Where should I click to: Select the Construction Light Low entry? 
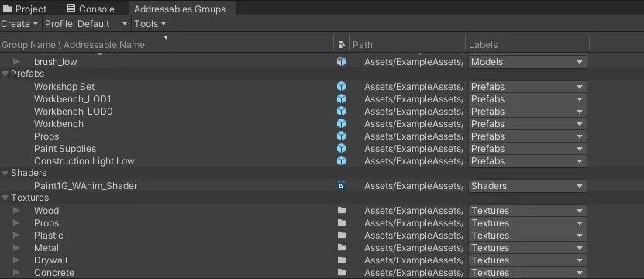[x=84, y=160]
